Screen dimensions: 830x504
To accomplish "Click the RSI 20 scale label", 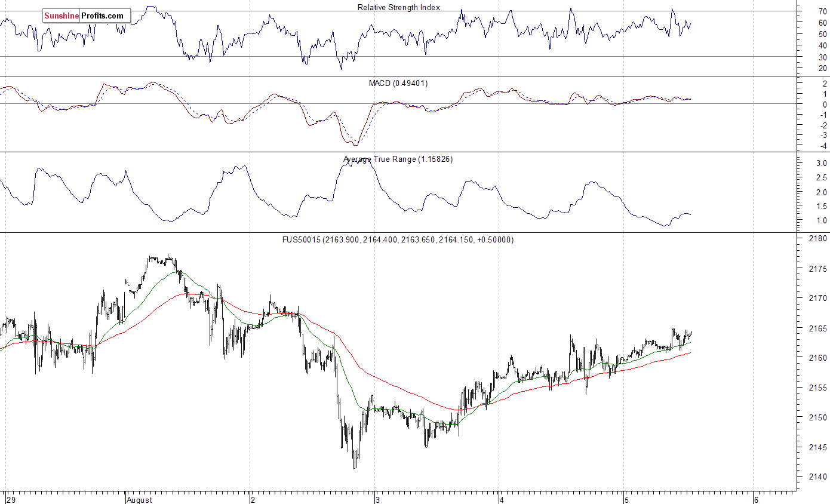I will (822, 68).
